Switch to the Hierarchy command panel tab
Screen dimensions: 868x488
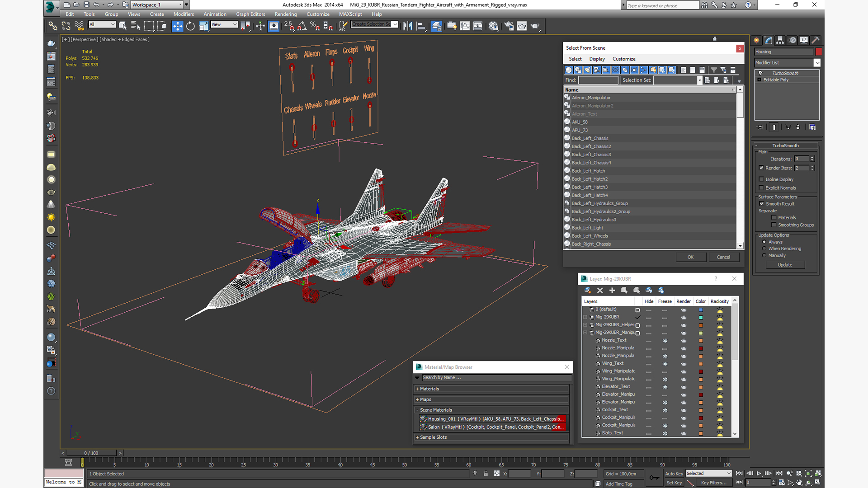pos(780,40)
